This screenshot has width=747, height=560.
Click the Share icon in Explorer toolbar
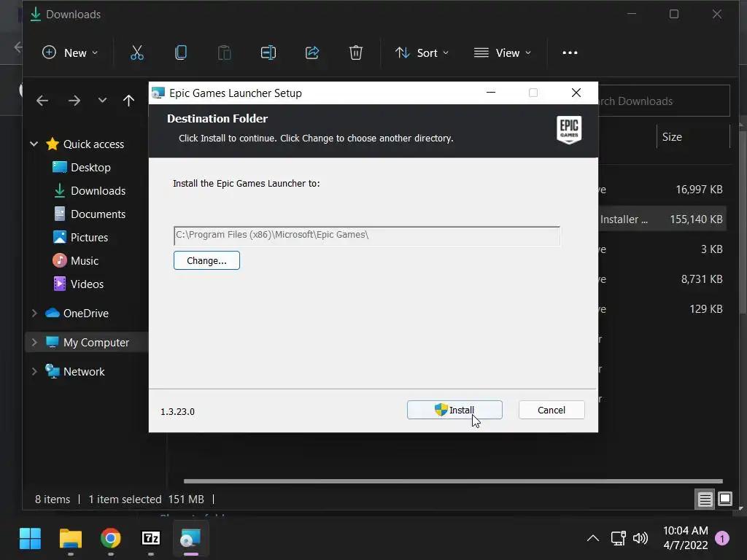[312, 52]
